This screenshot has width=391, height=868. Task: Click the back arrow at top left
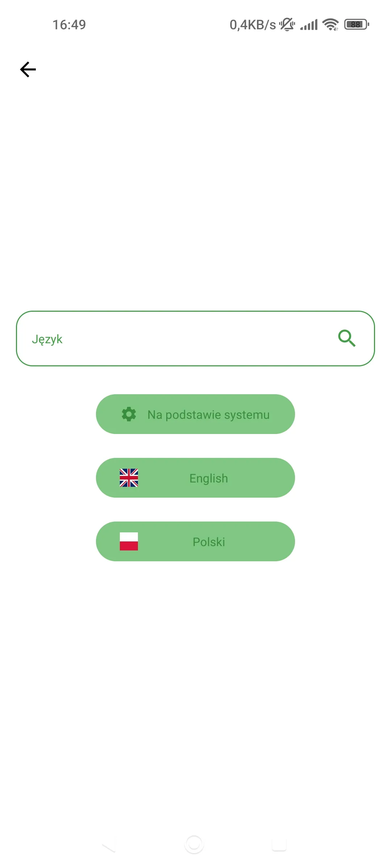coord(28,69)
